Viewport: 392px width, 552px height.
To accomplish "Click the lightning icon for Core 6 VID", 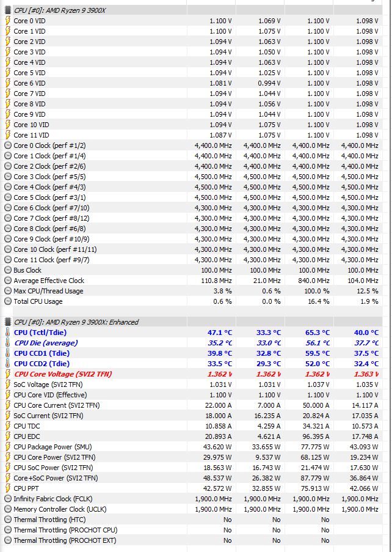I will [8, 83].
